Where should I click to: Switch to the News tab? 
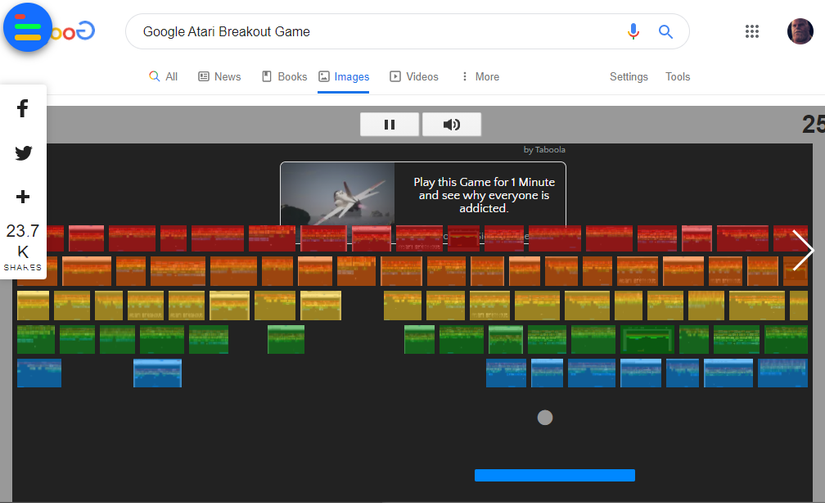tap(219, 77)
